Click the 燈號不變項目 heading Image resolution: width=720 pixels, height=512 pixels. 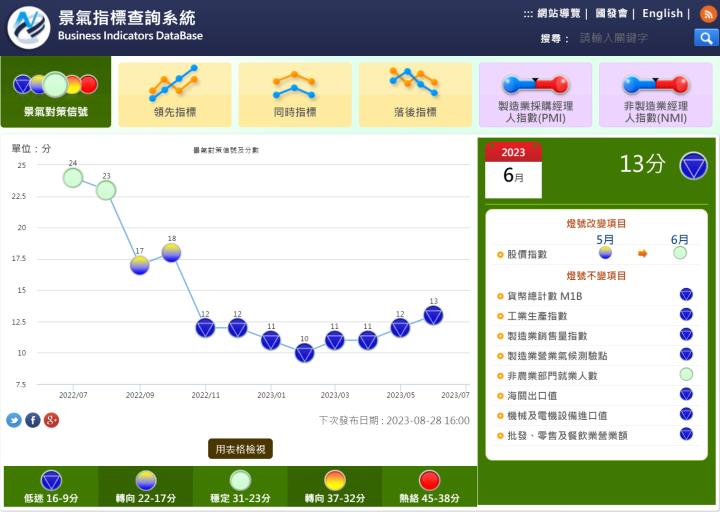pyautogui.click(x=596, y=276)
